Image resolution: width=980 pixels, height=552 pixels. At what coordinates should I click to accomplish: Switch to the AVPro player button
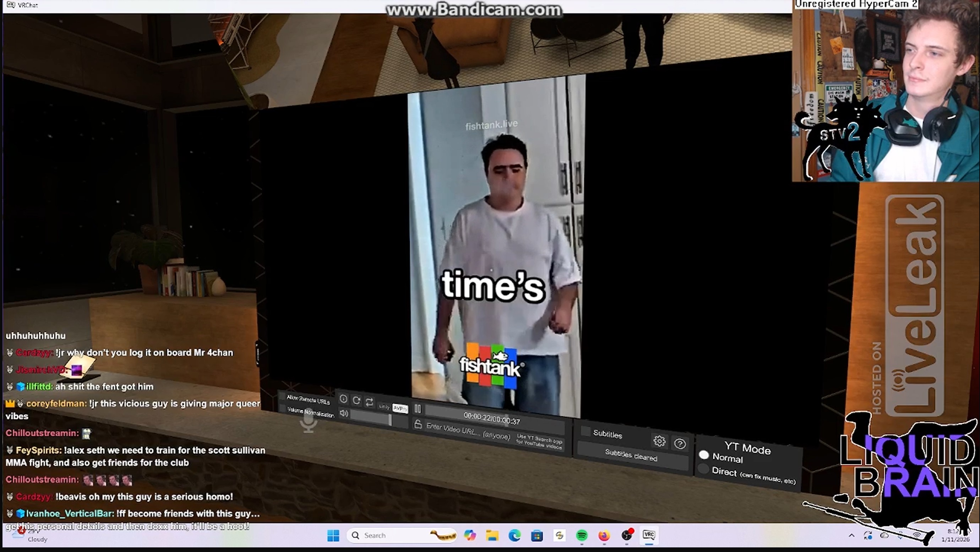coord(400,408)
